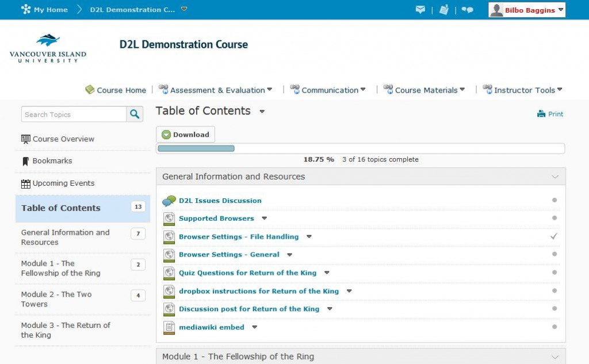Click the My Home breadcrumb link
589x364 pixels.
51,10
